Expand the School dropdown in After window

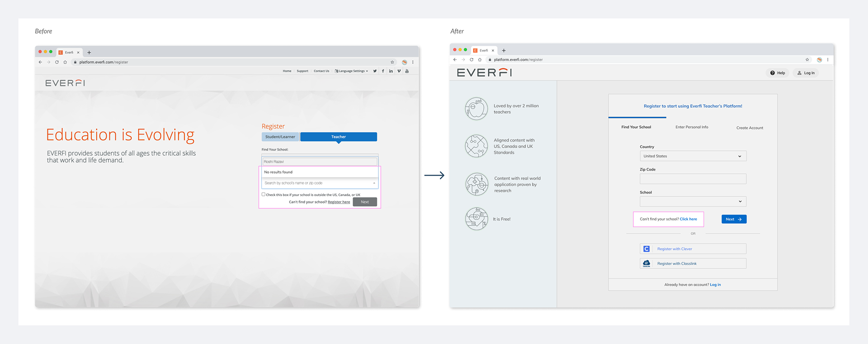(693, 201)
